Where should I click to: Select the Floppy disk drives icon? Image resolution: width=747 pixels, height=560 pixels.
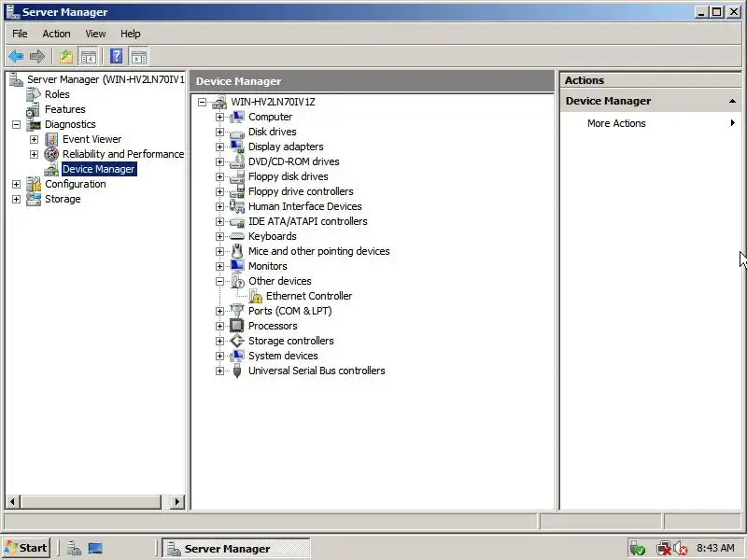point(237,176)
